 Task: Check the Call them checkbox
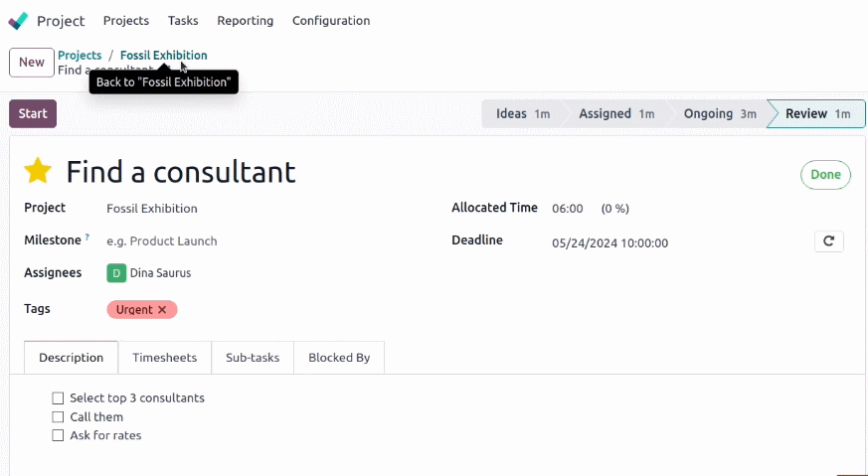click(58, 416)
